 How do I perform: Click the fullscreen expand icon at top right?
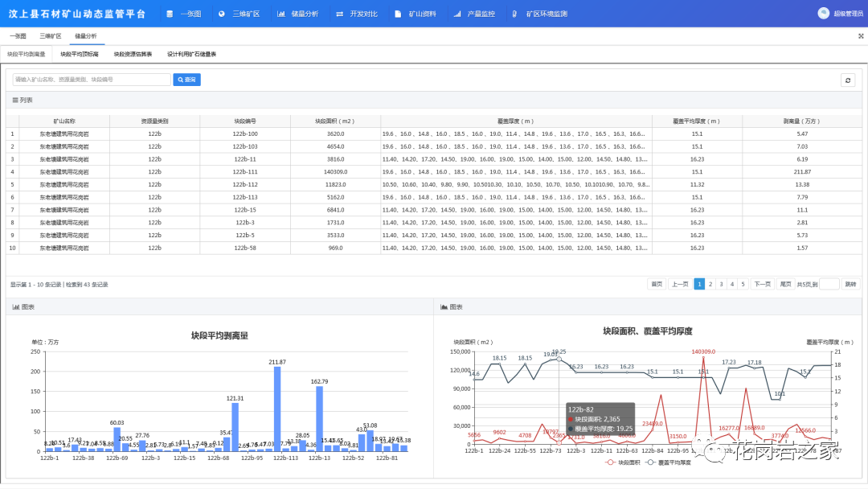pos(861,36)
